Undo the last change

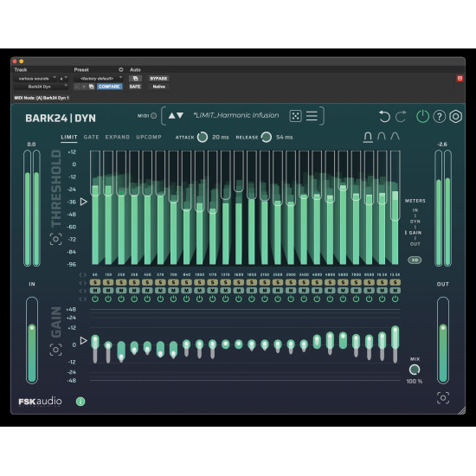tap(384, 117)
